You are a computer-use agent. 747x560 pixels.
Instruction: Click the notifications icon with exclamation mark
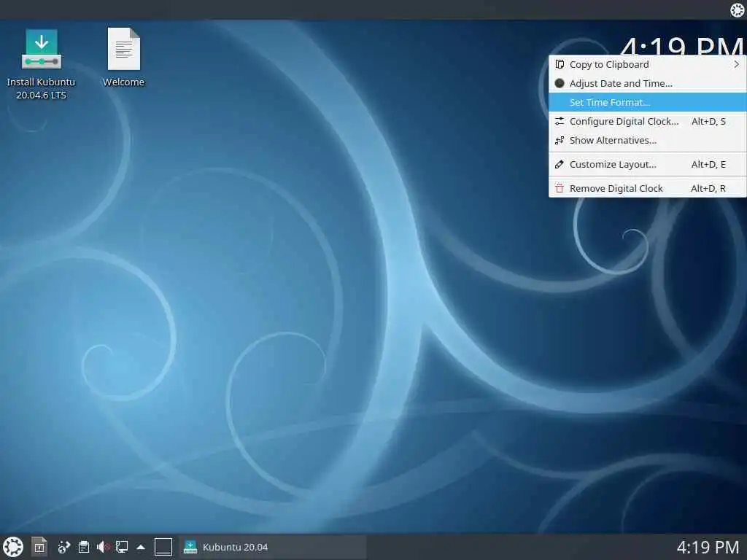pos(39,547)
